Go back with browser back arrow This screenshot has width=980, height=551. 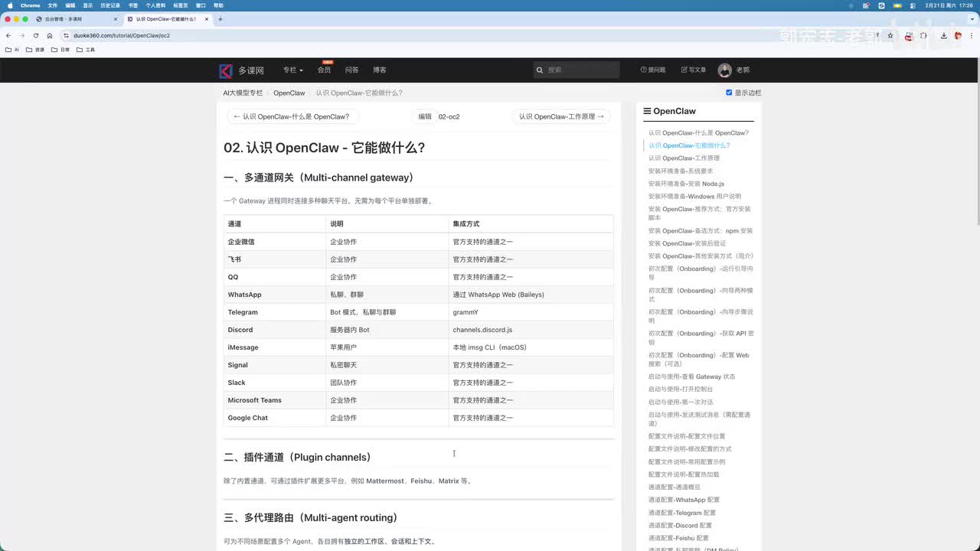coord(8,35)
